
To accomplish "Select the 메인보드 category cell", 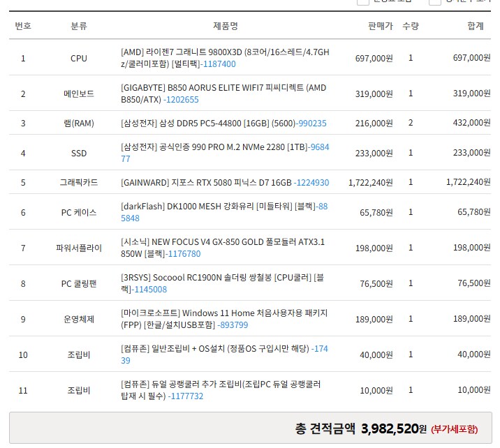I will (79, 94).
